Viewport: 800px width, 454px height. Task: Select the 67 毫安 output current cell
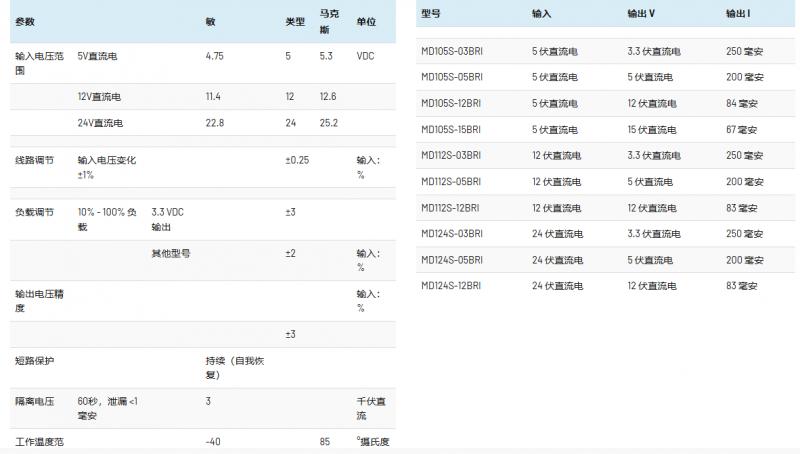[742, 129]
